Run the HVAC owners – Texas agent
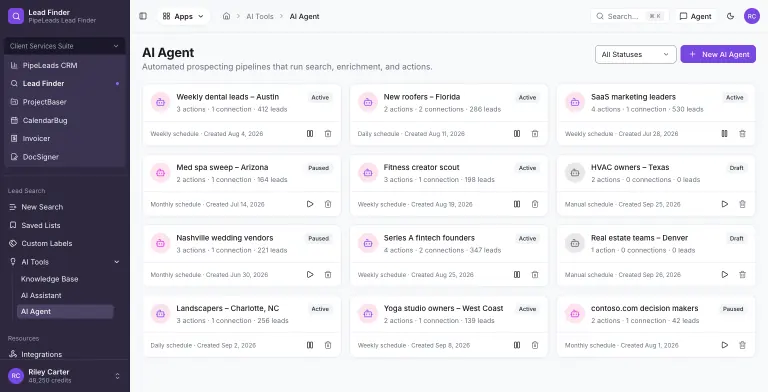Image resolution: width=768 pixels, height=392 pixels. pos(724,204)
